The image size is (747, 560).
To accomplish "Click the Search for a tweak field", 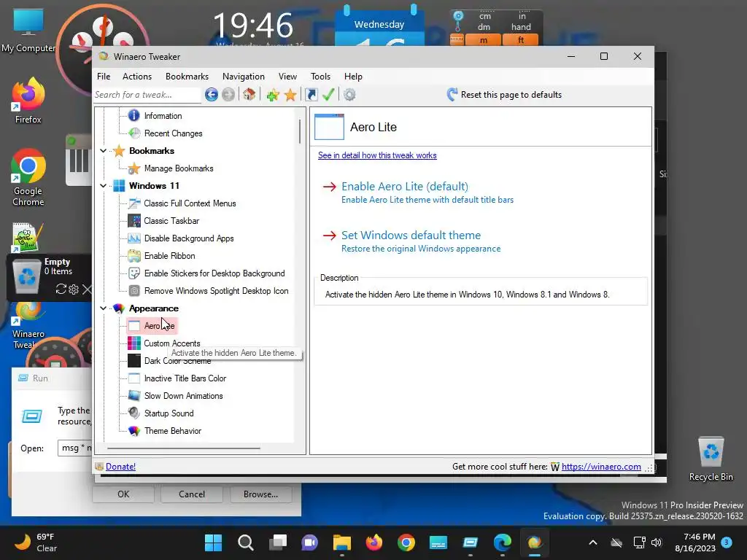I will tap(147, 95).
